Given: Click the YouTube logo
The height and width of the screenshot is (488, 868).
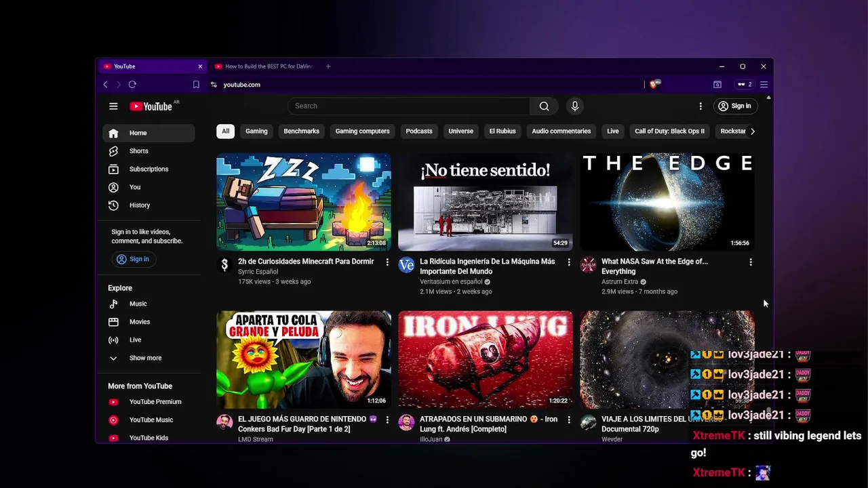Looking at the screenshot, I should tap(151, 106).
